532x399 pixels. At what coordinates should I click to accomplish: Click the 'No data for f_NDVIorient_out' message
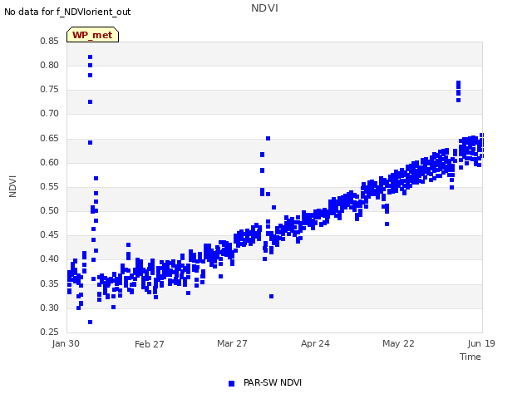(x=67, y=12)
